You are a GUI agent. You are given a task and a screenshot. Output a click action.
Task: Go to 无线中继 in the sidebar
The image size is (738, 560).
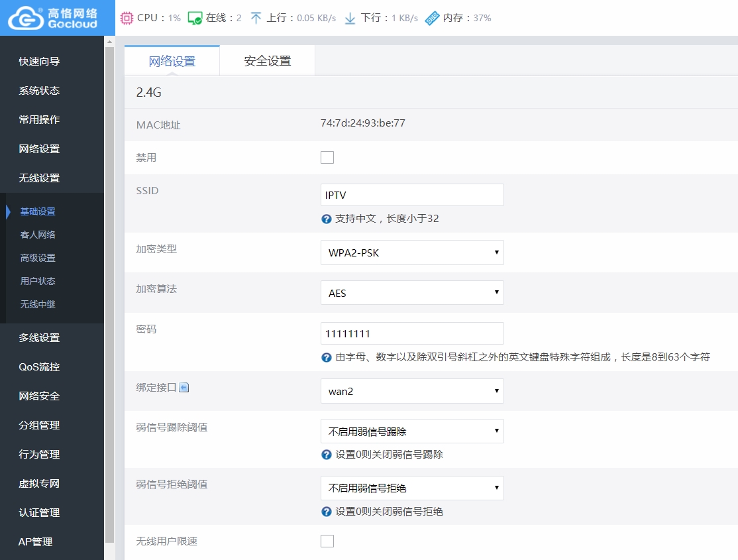pos(38,304)
